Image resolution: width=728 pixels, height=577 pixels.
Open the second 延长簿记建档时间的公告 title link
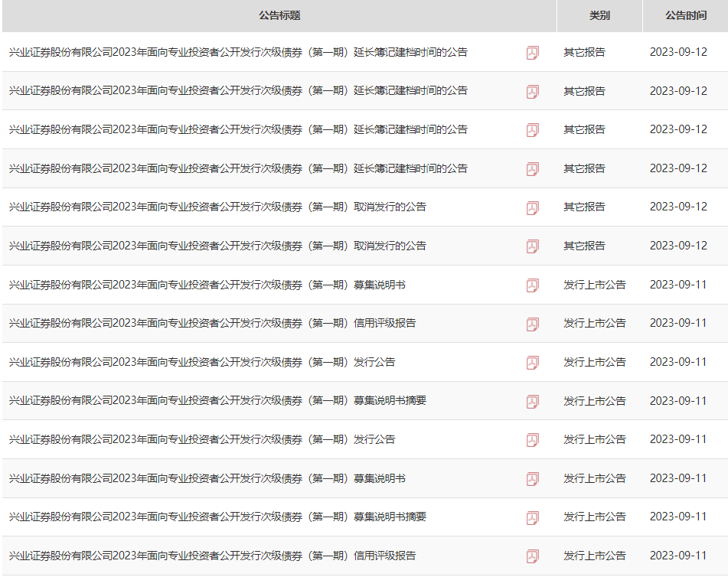pyautogui.click(x=238, y=90)
